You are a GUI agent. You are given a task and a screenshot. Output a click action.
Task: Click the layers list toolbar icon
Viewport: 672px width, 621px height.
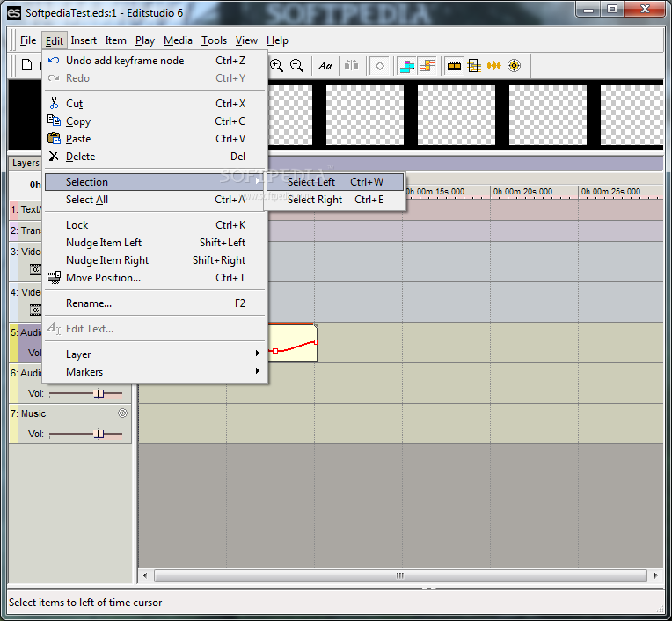click(x=474, y=66)
